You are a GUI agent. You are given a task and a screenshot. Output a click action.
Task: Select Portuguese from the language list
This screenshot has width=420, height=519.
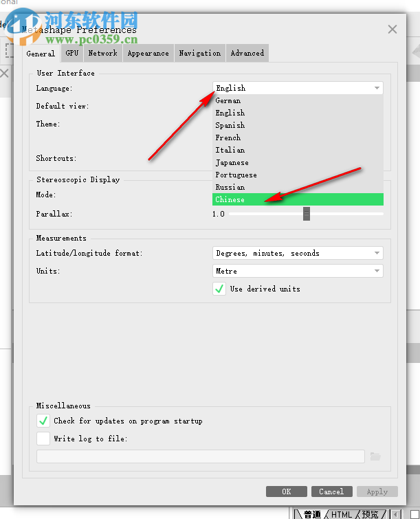click(x=298, y=175)
